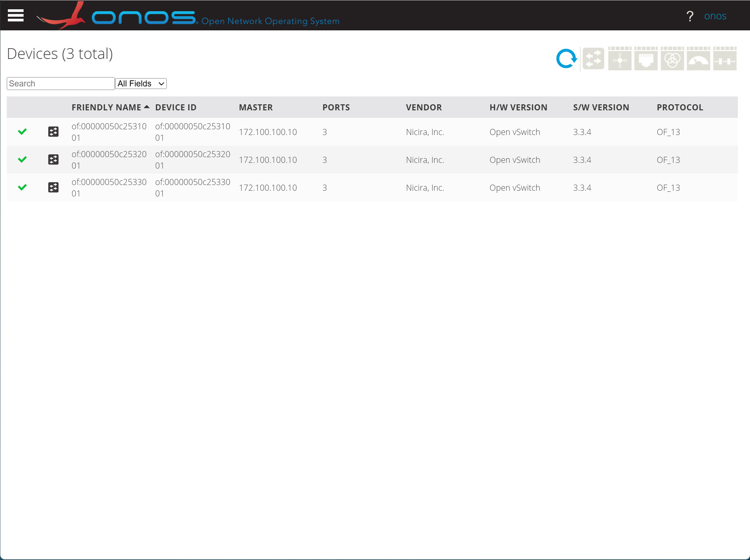Click the help question mark
Image resolution: width=750 pixels, height=560 pixels.
[690, 16]
